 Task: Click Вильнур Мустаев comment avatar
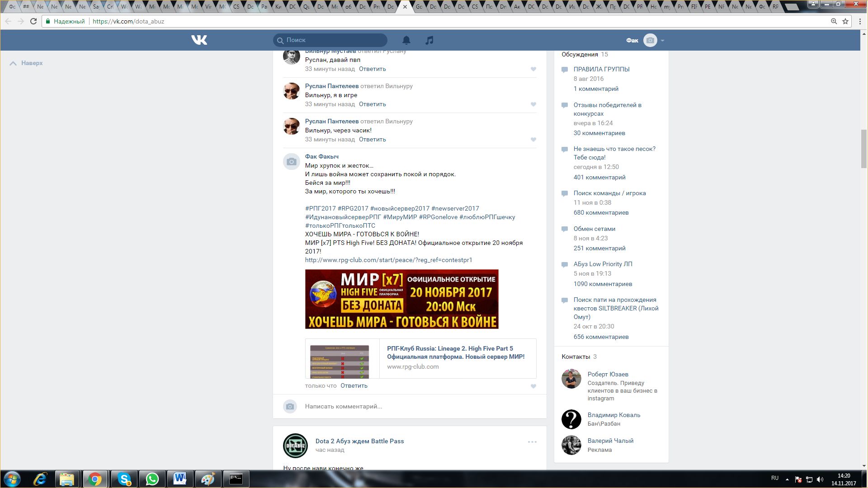(x=292, y=56)
